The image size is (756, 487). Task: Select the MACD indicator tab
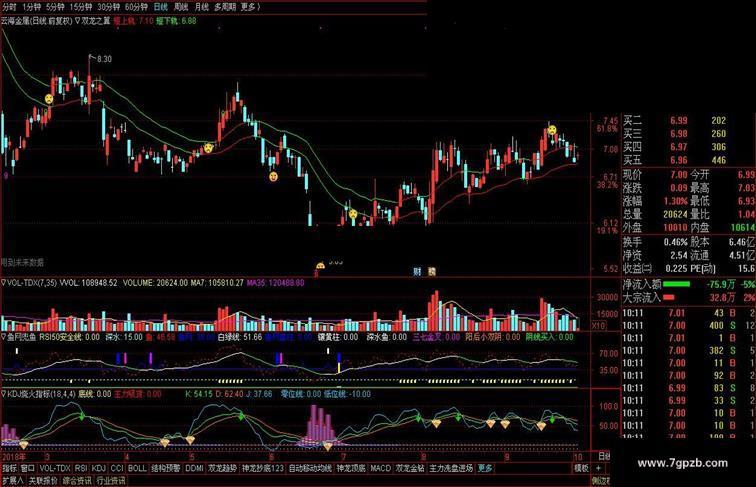pyautogui.click(x=380, y=468)
